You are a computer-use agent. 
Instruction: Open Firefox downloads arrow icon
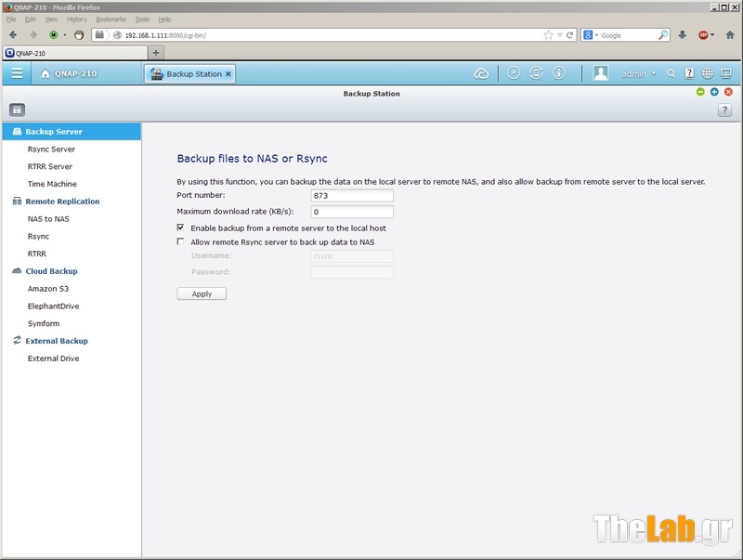683,35
